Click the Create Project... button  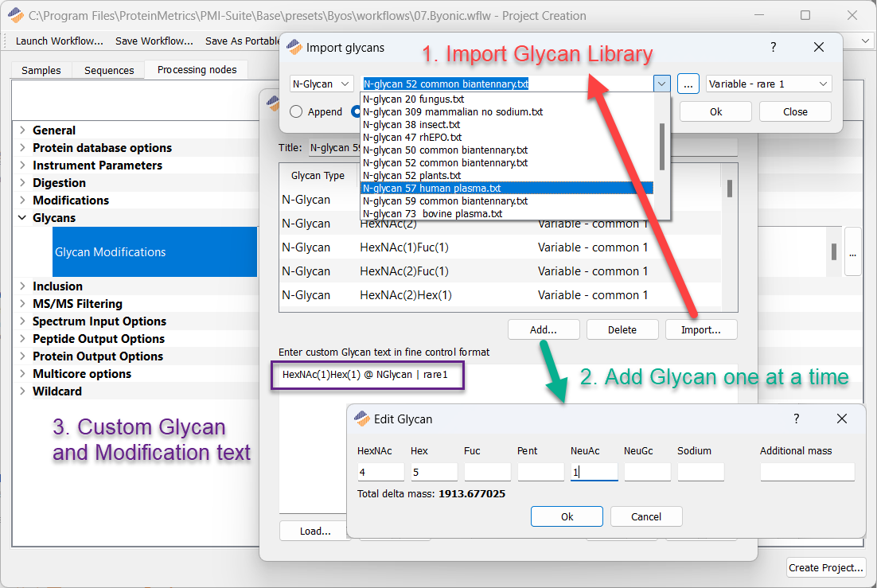[825, 567]
